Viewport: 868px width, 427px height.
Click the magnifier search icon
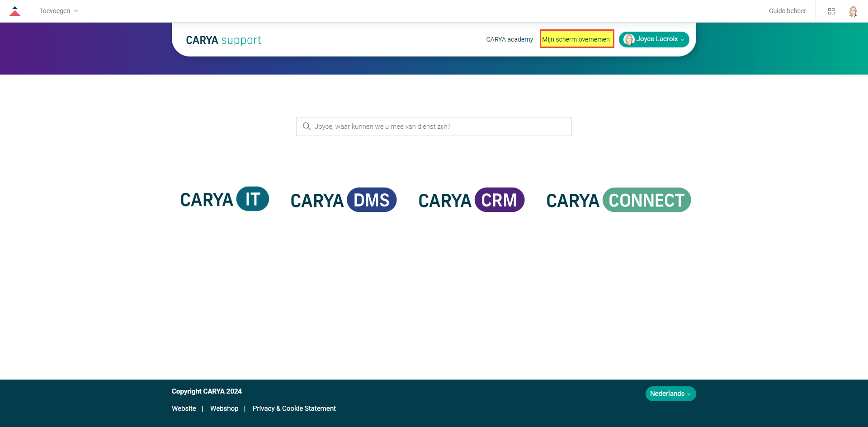pyautogui.click(x=307, y=127)
